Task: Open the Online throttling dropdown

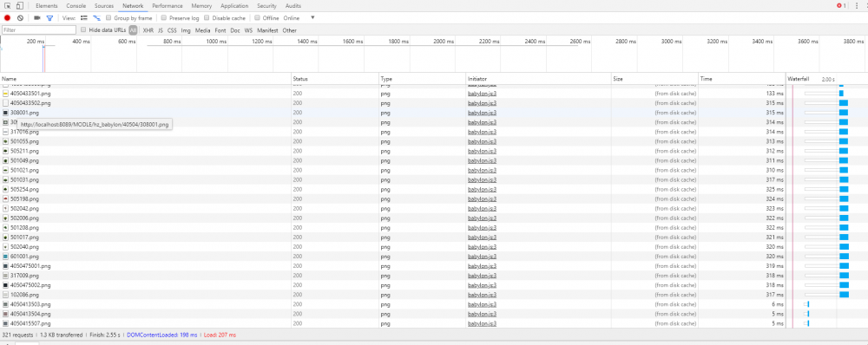Action: [299, 17]
